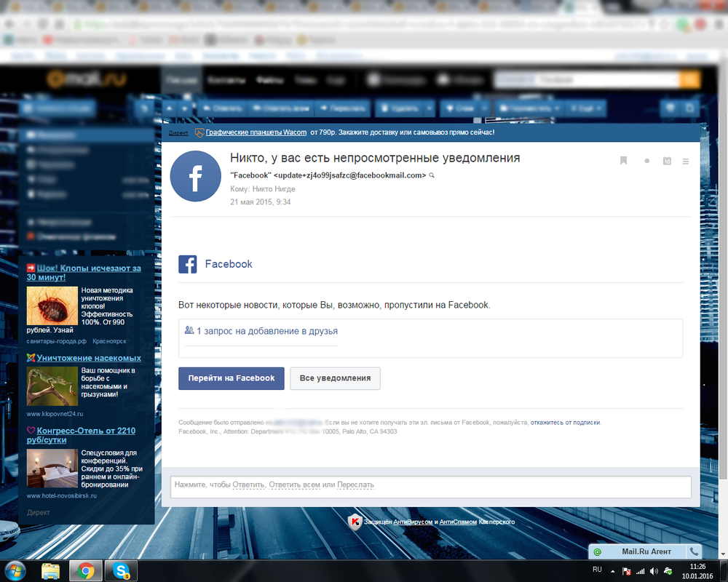Toggle the read/unread dot for the message
728x582 pixels.
tap(646, 161)
